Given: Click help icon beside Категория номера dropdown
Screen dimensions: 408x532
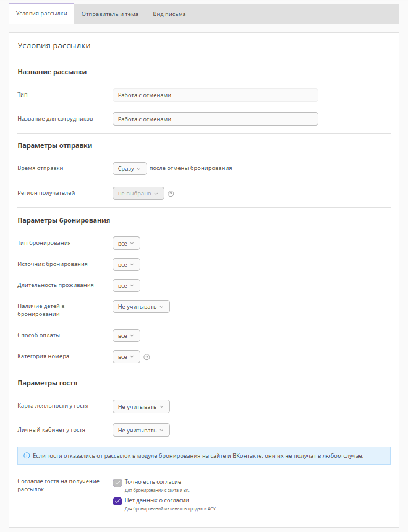Looking at the screenshot, I should coord(147,357).
